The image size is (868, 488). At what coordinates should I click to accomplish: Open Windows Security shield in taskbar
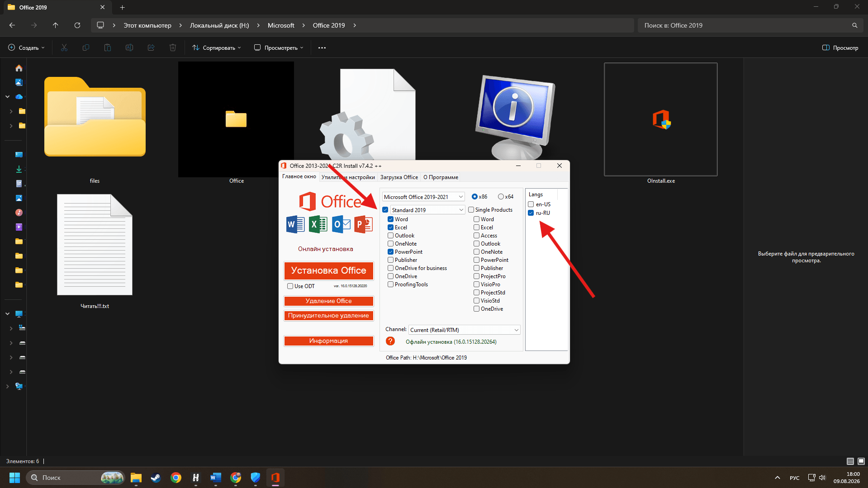[x=256, y=478]
